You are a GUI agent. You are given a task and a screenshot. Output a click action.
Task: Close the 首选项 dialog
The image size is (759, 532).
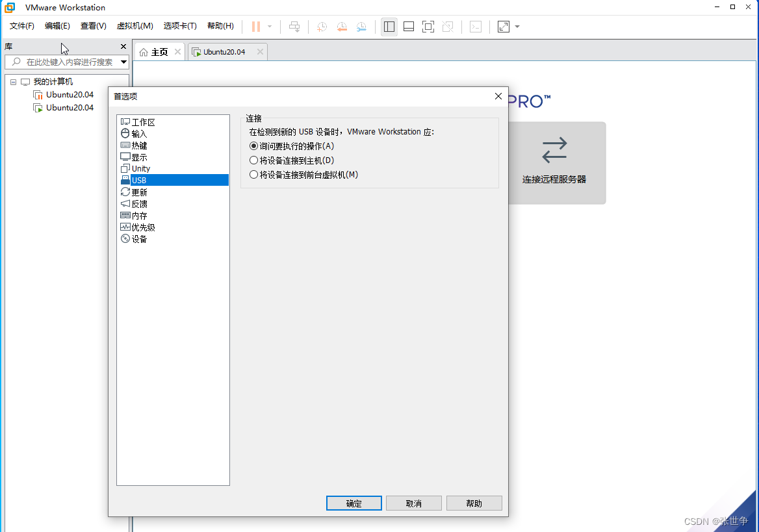pos(498,96)
